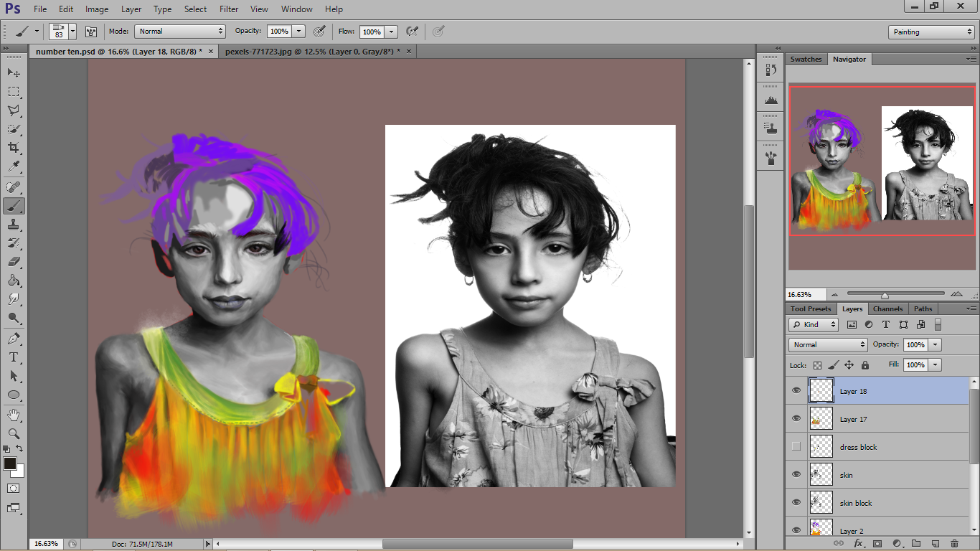Select the Hand tool

pyautogui.click(x=14, y=415)
